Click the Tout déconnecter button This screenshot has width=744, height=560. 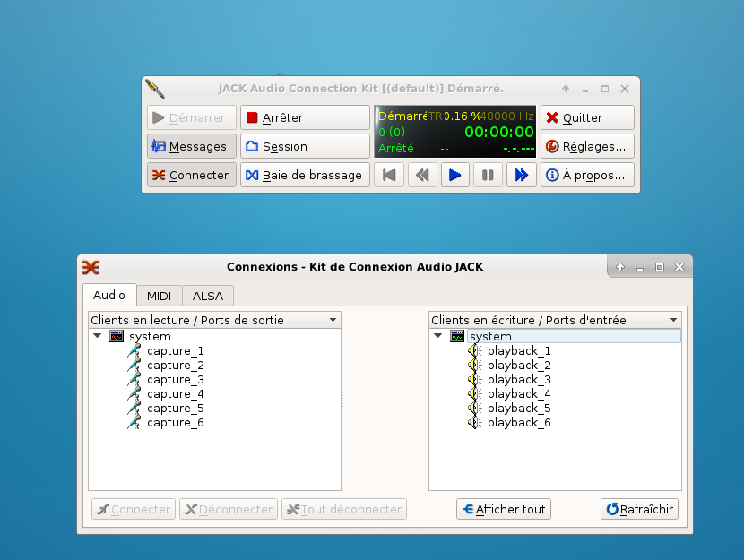[x=344, y=509]
